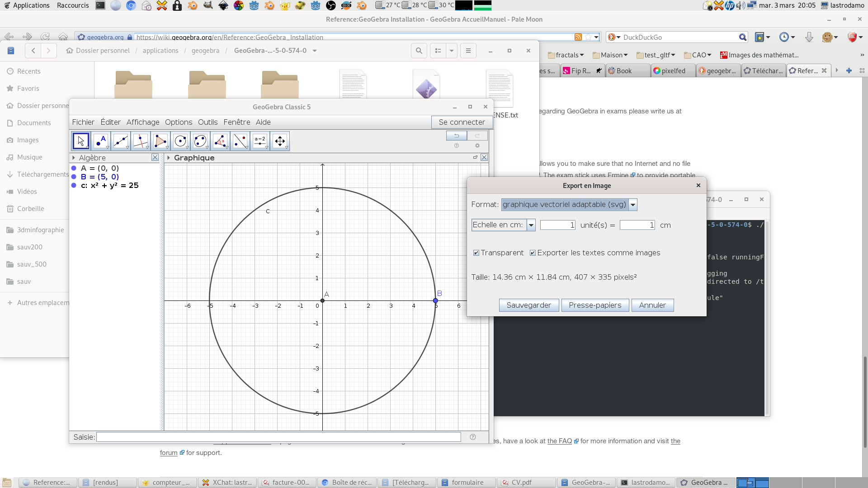Click the browser home icon
868x488 pixels.
[63, 37]
